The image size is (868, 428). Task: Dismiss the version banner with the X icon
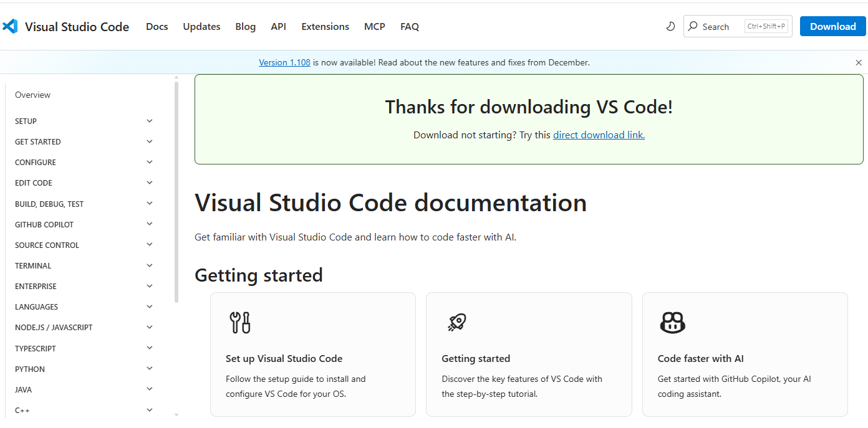click(859, 62)
